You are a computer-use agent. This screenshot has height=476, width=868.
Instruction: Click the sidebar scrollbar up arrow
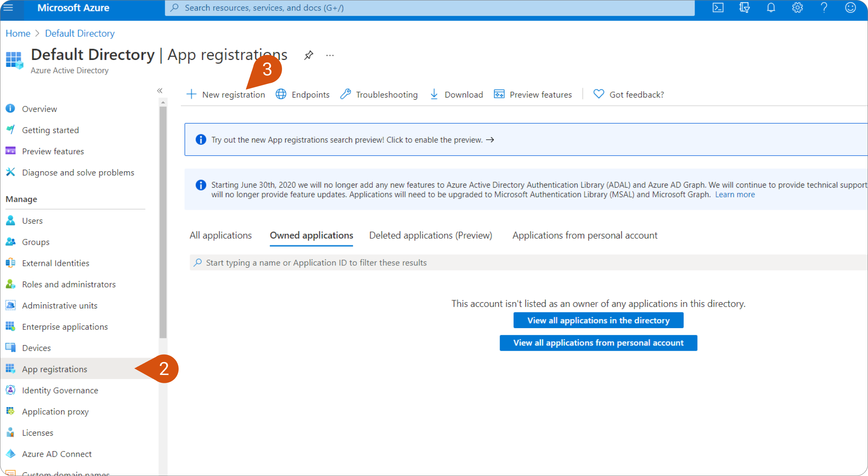[x=163, y=102]
